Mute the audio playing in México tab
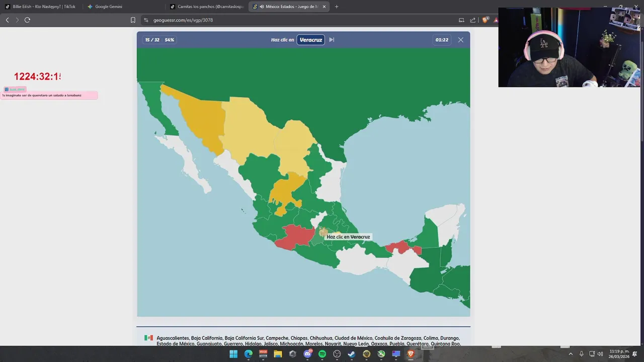Viewport: 644px width, 362px height. point(262,7)
